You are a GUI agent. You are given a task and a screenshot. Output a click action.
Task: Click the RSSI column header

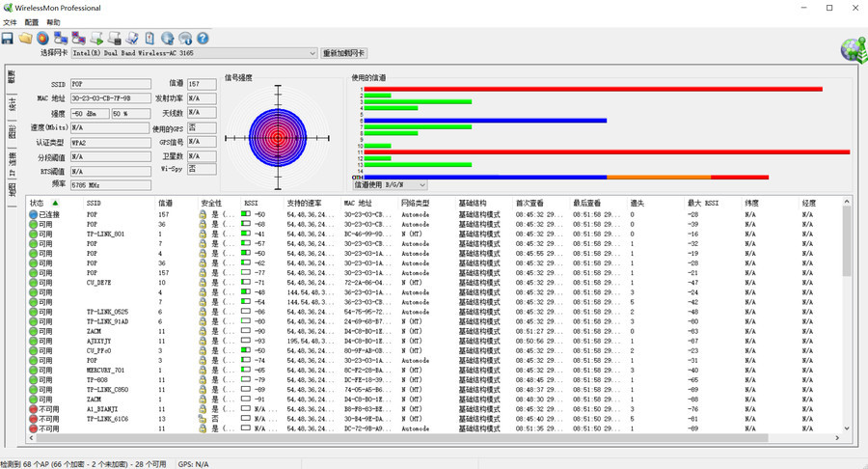tap(252, 203)
